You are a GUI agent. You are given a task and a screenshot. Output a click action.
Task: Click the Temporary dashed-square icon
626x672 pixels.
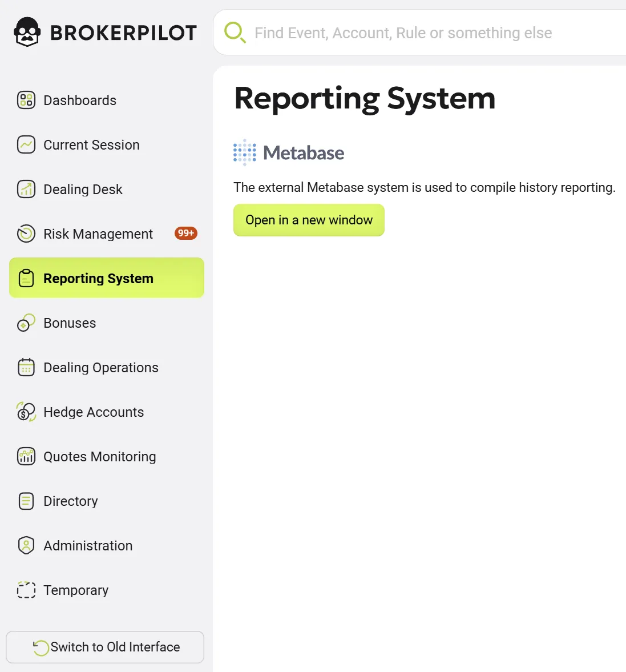(26, 590)
